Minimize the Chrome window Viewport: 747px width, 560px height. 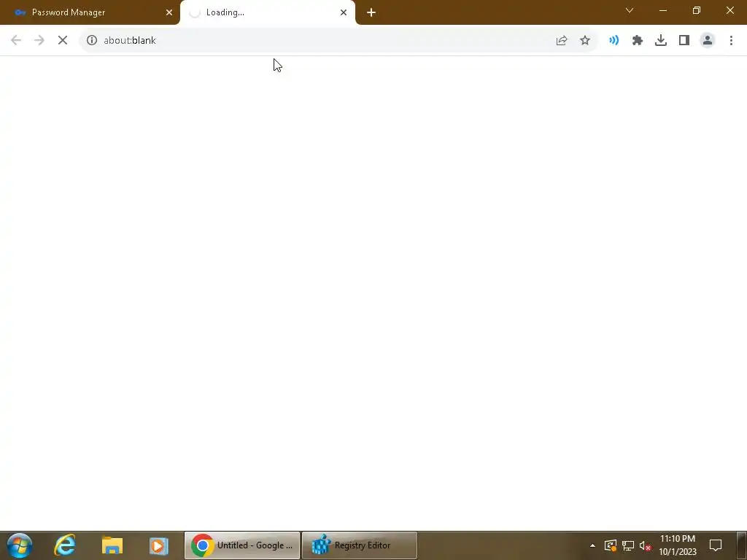click(x=662, y=10)
